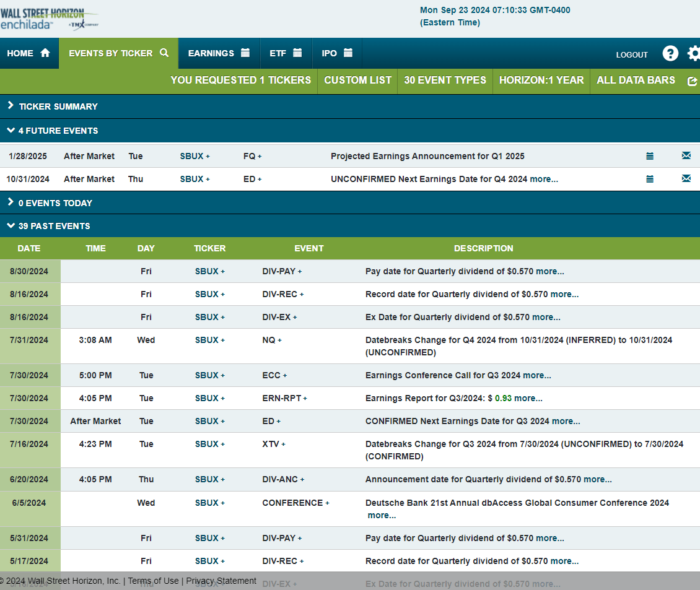The width and height of the screenshot is (700, 590).
Task: Open the ETF calendar icon
Action: coord(297,53)
